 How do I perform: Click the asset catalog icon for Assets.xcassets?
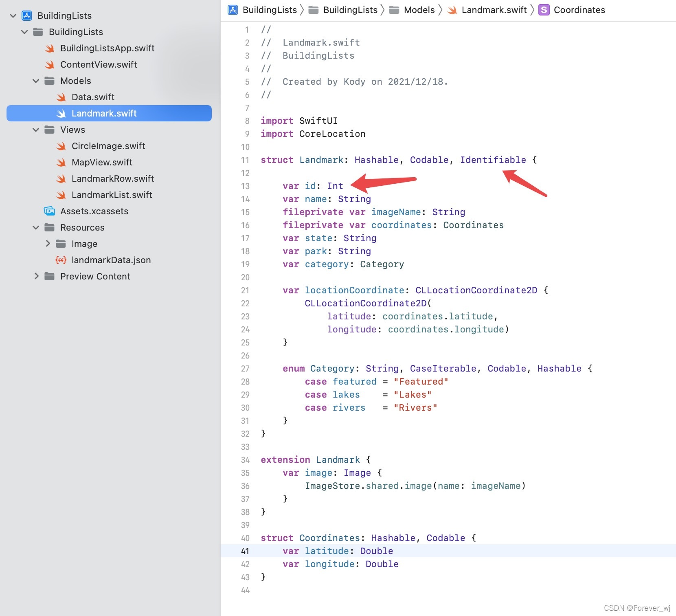(x=49, y=211)
